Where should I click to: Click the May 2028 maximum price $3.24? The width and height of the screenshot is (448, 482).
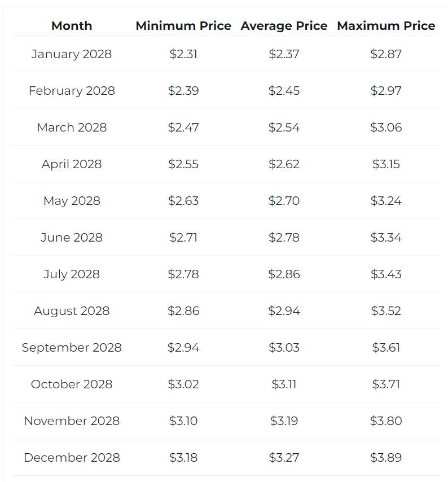pyautogui.click(x=386, y=201)
